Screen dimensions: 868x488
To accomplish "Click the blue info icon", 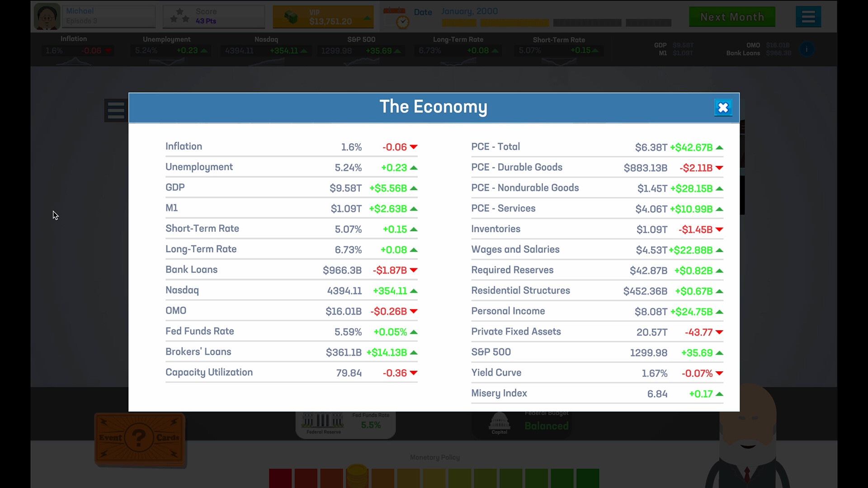I will 806,49.
